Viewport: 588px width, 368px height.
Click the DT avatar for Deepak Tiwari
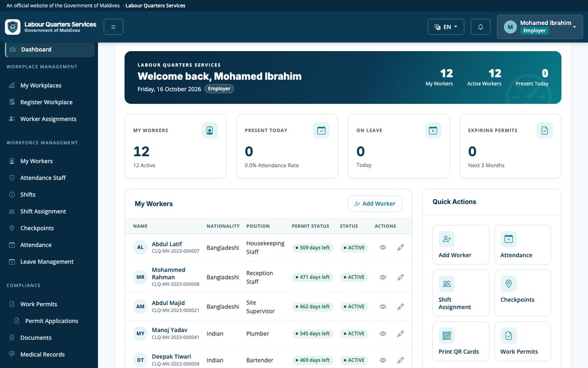[x=140, y=360]
